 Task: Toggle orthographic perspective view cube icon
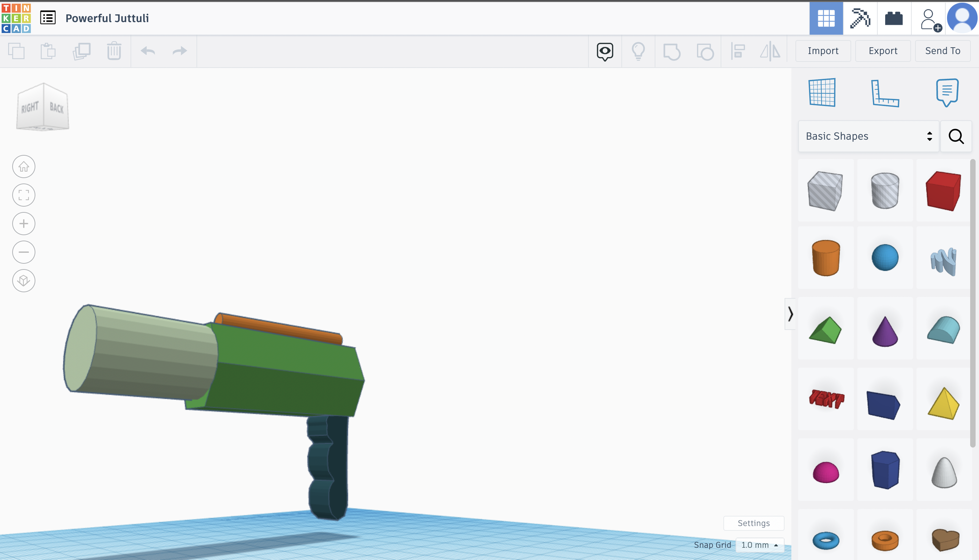23,280
